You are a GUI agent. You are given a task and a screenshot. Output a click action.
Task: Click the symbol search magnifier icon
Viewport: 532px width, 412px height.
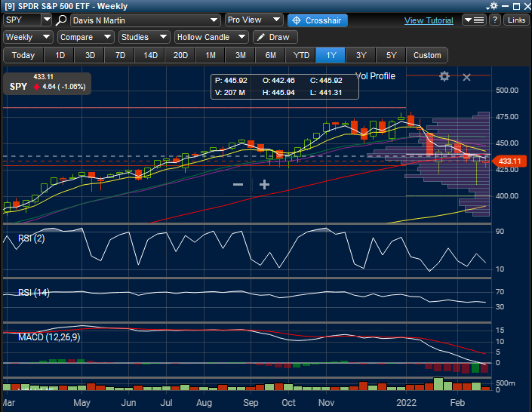coord(60,20)
